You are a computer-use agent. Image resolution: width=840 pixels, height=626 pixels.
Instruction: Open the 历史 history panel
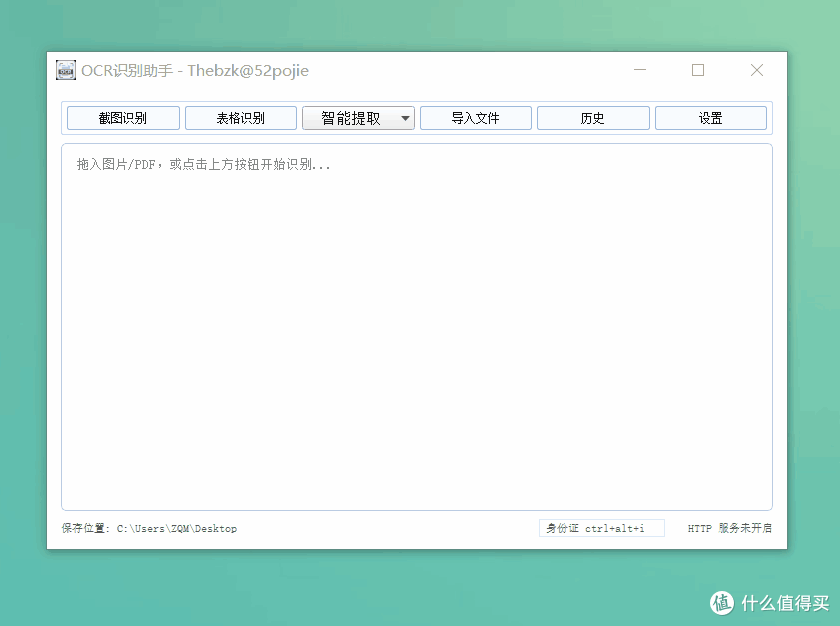click(x=593, y=118)
